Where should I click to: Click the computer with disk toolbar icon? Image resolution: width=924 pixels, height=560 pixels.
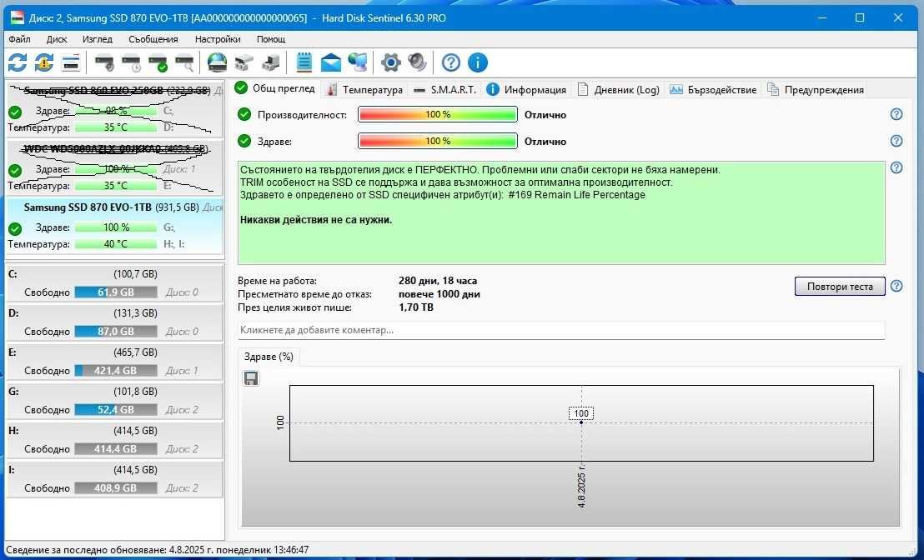tap(270, 62)
